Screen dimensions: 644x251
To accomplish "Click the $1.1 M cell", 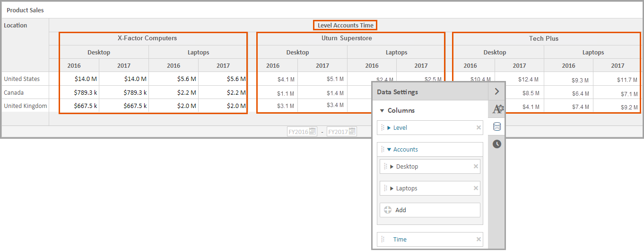I will [286, 93].
